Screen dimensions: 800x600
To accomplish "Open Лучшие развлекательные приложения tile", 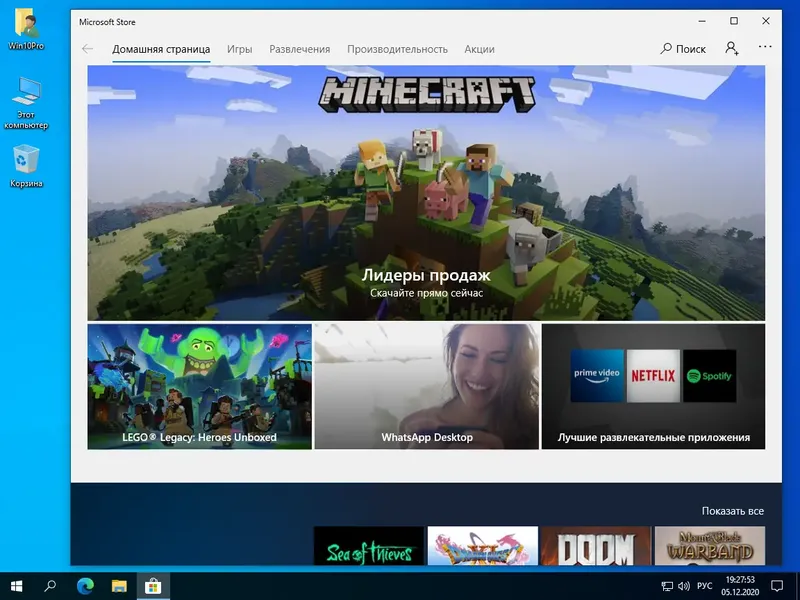I will pos(654,387).
